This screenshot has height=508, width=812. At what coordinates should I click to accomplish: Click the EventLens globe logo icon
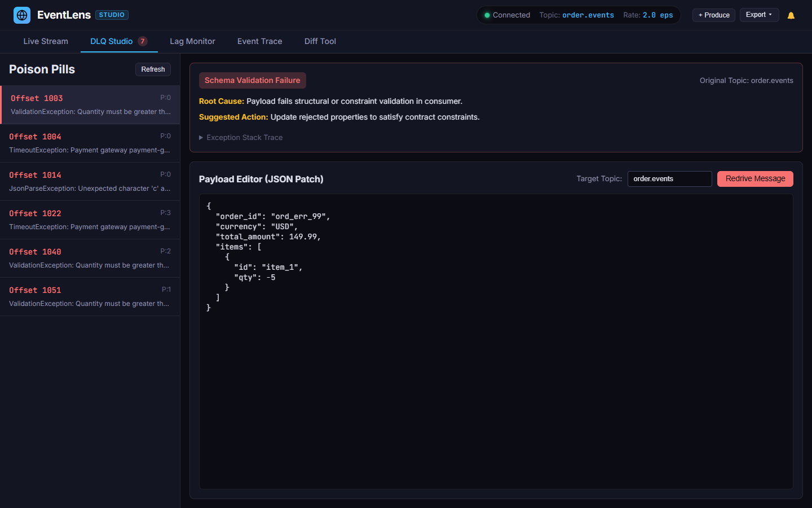pyautogui.click(x=22, y=15)
